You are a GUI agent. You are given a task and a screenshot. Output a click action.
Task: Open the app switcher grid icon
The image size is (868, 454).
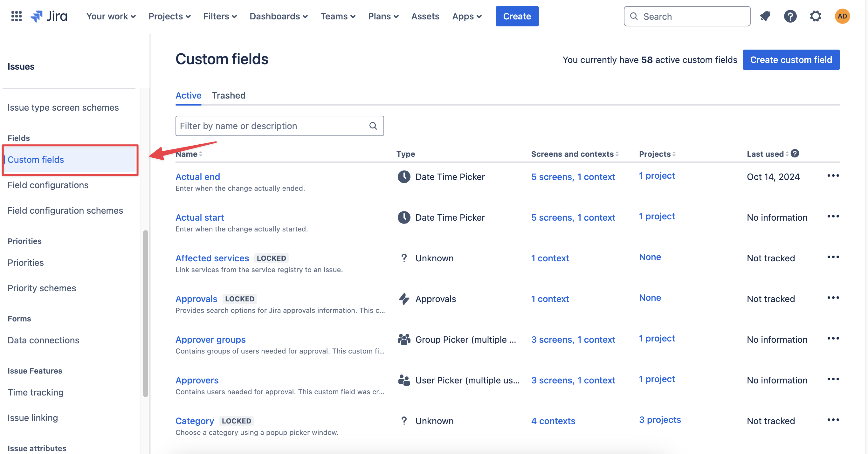[16, 16]
